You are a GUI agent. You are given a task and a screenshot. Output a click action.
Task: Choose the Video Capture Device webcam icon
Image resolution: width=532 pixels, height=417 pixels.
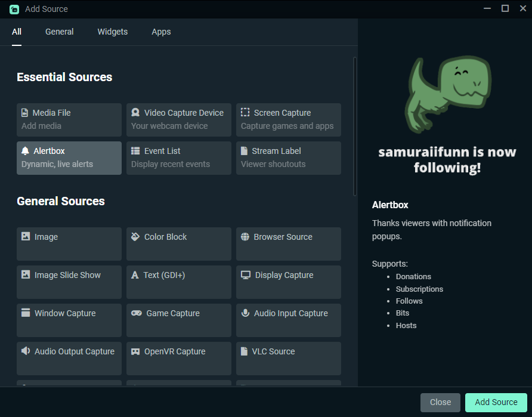tap(135, 113)
